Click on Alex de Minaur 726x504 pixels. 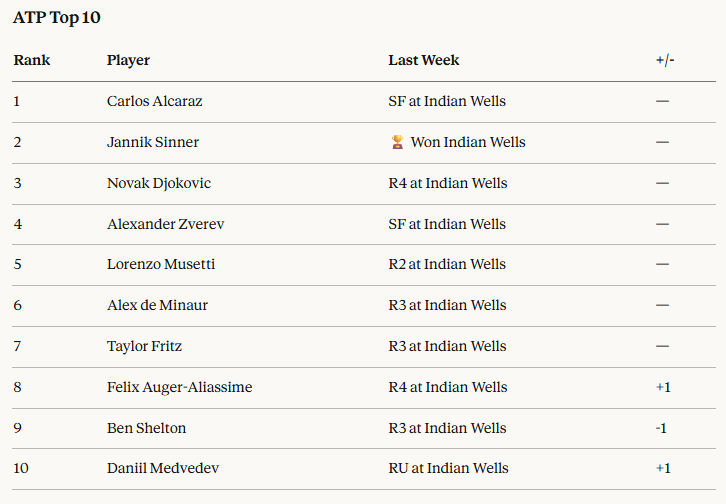tap(157, 305)
